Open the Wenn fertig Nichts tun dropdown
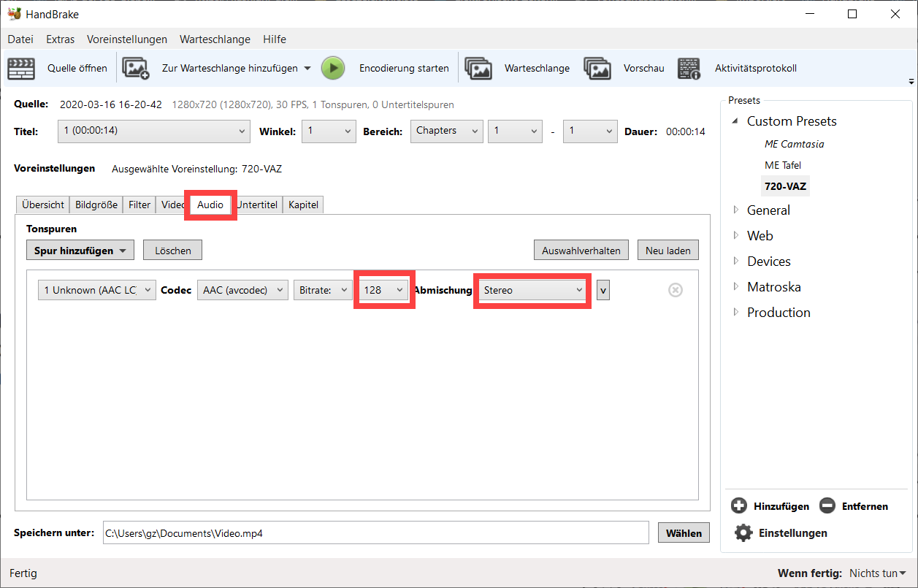The image size is (918, 588). coord(878,573)
